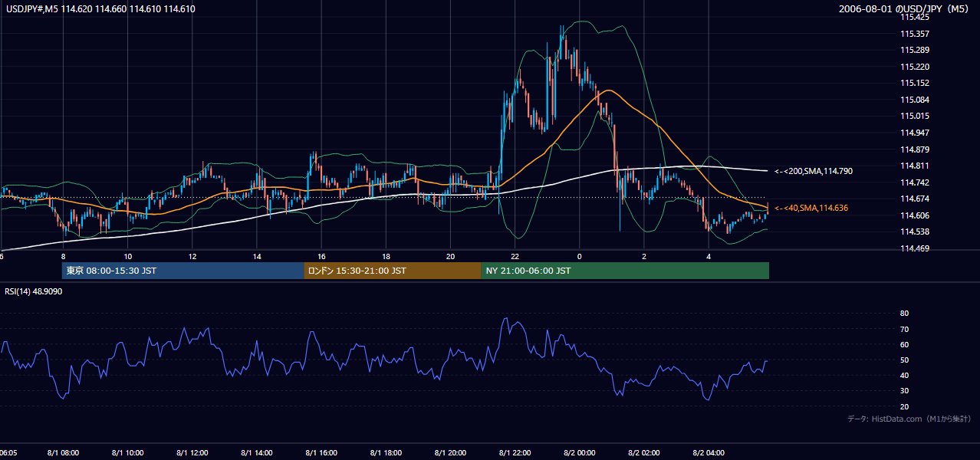Click RSI scale value 20

tap(904, 406)
